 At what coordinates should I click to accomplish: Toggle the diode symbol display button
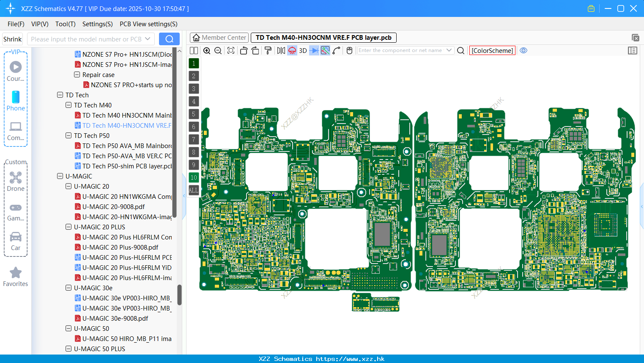314,50
